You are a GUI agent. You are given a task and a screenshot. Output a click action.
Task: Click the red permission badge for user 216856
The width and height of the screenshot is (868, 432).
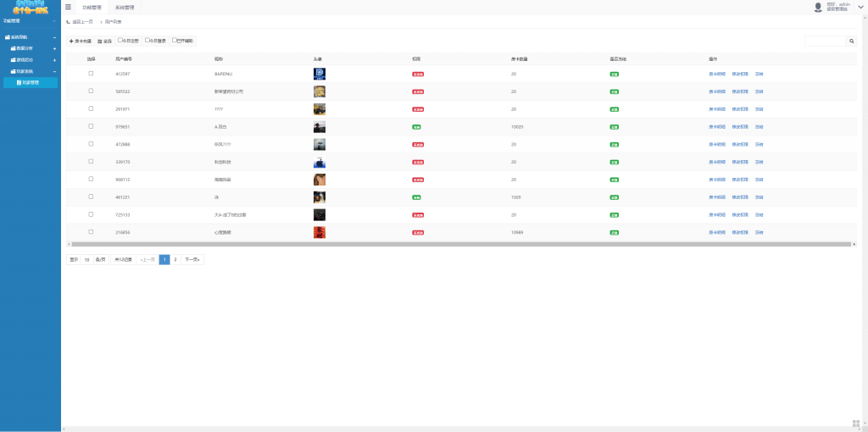(x=418, y=231)
